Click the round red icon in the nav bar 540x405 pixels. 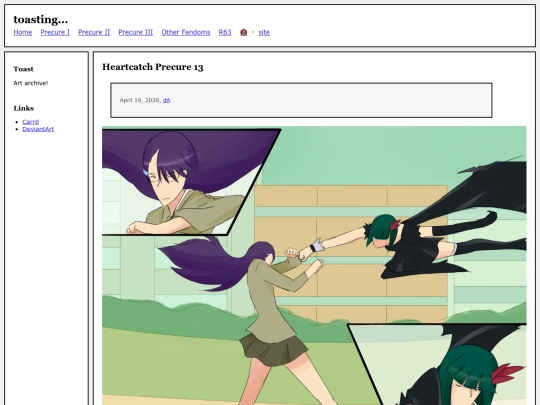(243, 32)
